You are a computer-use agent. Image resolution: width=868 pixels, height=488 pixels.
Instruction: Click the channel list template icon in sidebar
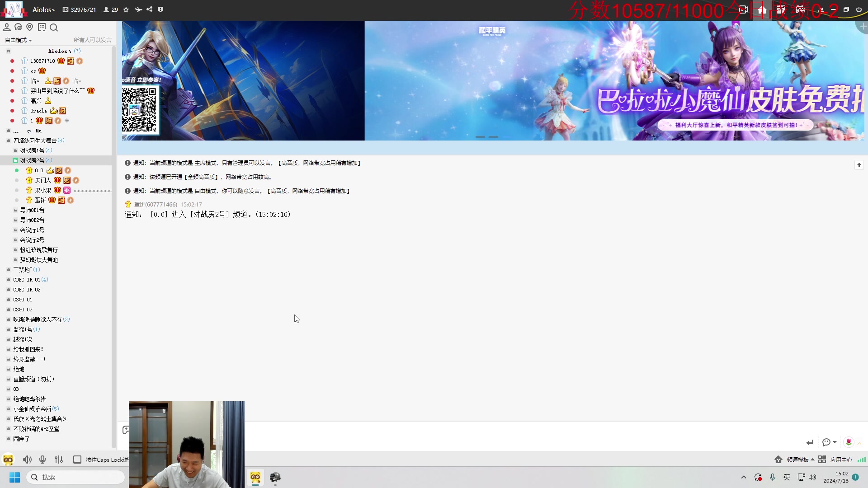[42, 28]
